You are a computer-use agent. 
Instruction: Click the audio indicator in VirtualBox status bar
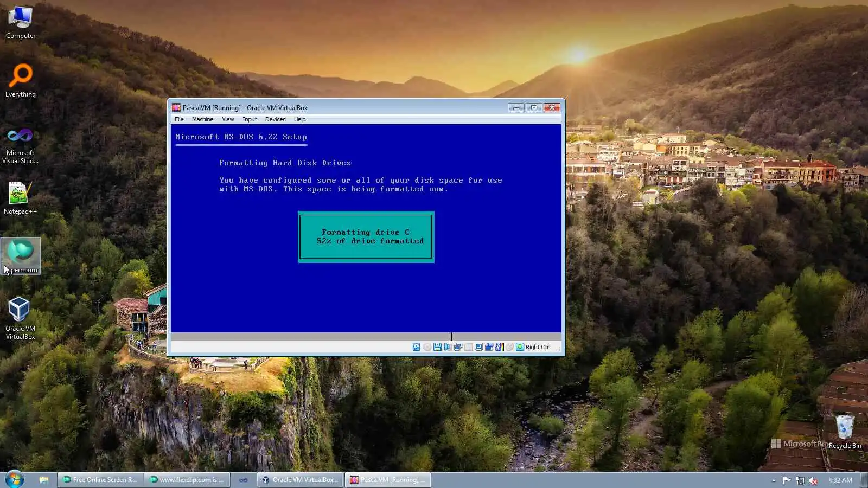click(448, 347)
